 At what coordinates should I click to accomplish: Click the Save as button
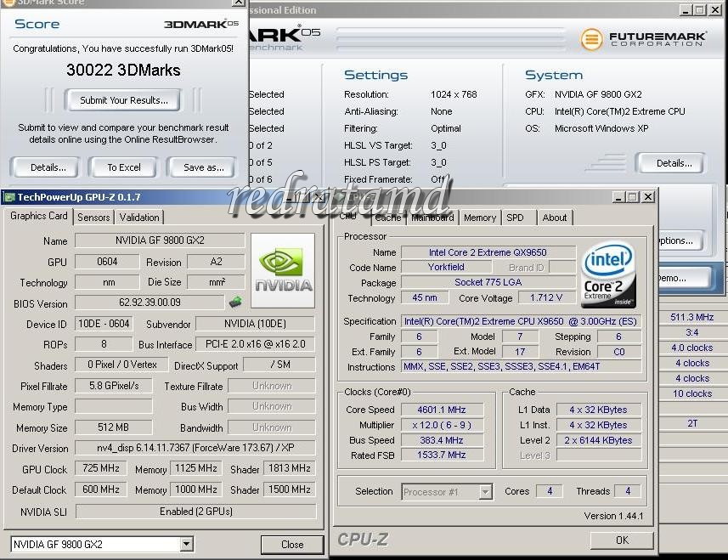pos(203,167)
